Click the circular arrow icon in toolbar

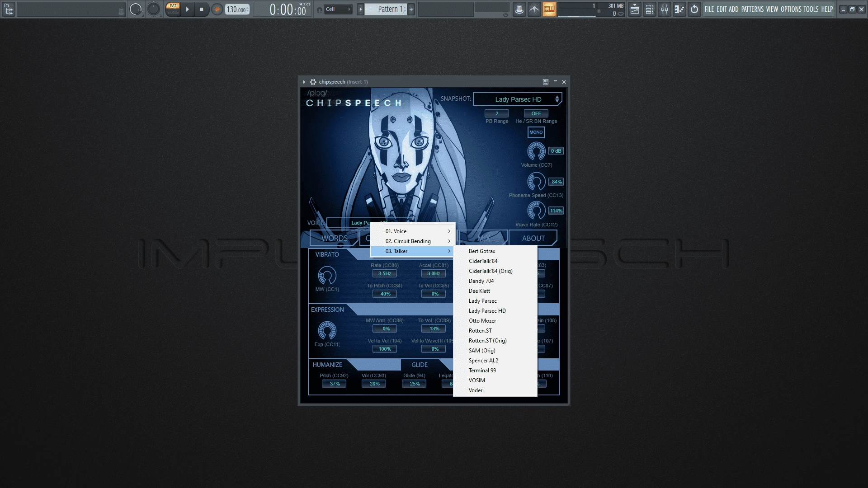694,9
